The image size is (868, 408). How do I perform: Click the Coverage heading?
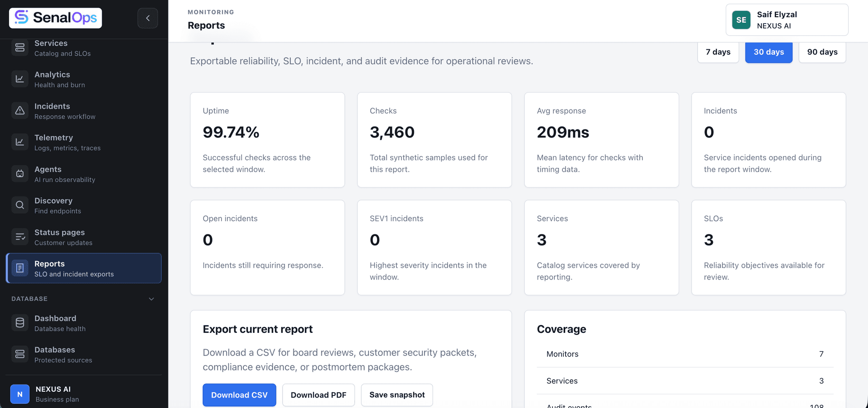pos(561,329)
